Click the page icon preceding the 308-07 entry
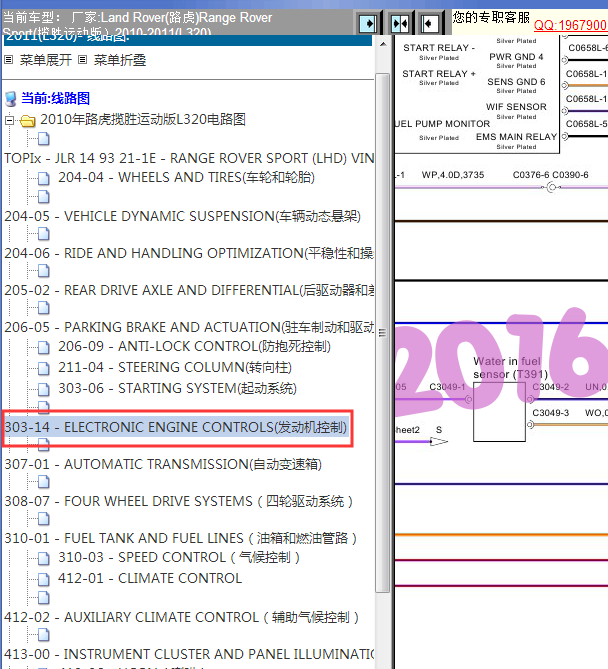The image size is (608, 669). click(x=44, y=482)
